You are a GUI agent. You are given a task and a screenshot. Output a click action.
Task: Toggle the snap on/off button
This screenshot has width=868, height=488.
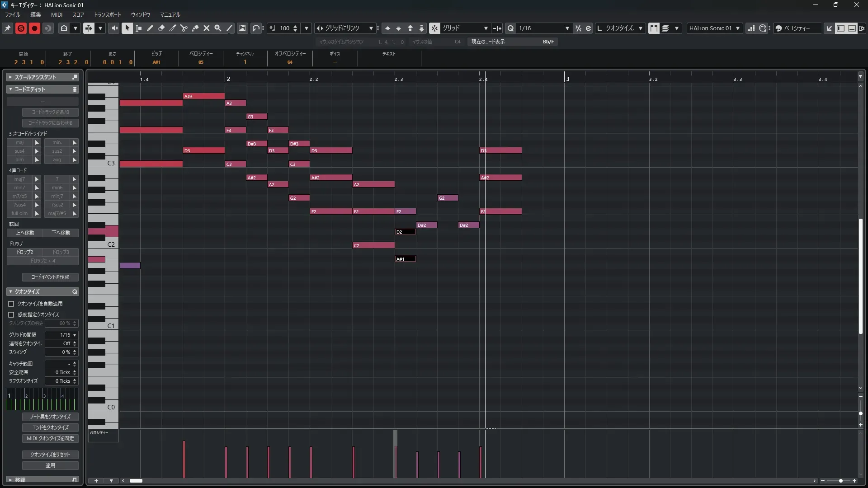point(434,28)
